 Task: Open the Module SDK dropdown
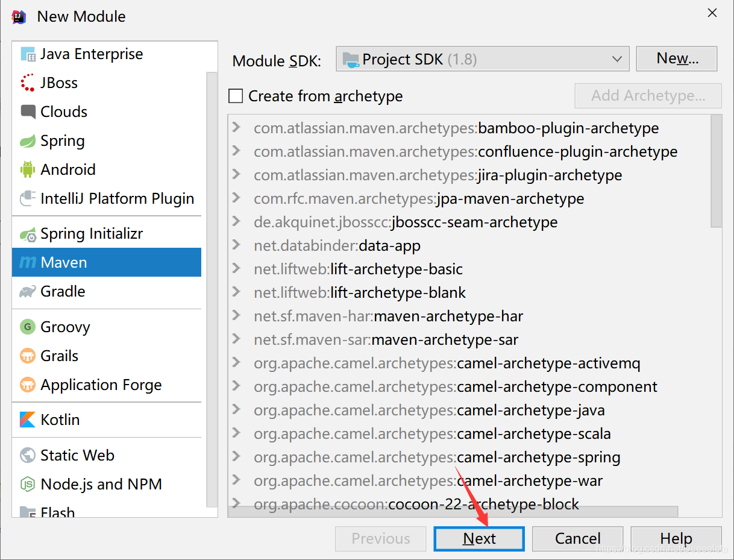pyautogui.click(x=482, y=59)
